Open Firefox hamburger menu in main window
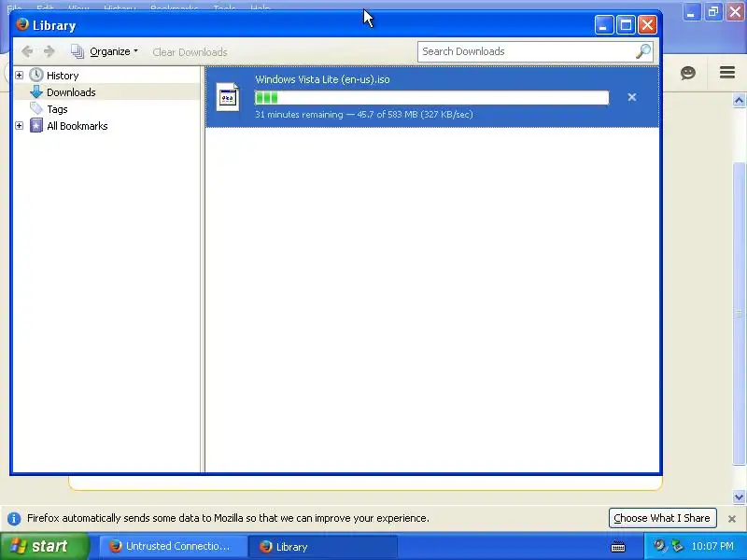 pyautogui.click(x=727, y=73)
